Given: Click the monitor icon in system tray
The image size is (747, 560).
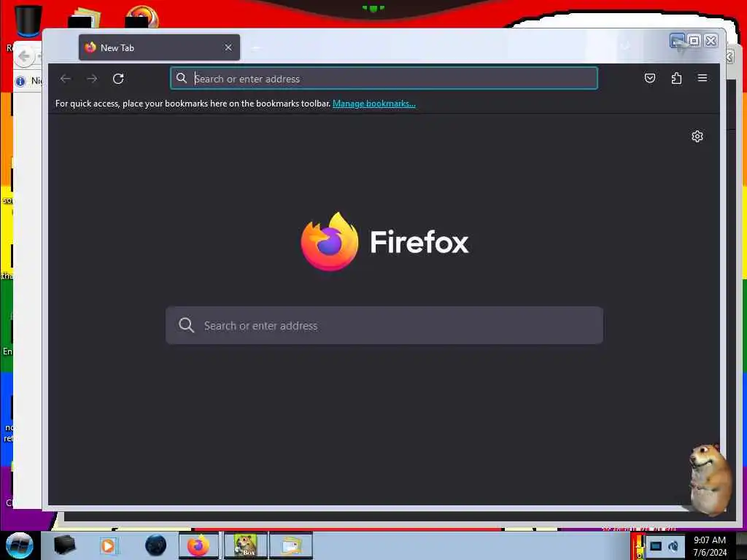Looking at the screenshot, I should pyautogui.click(x=656, y=546).
